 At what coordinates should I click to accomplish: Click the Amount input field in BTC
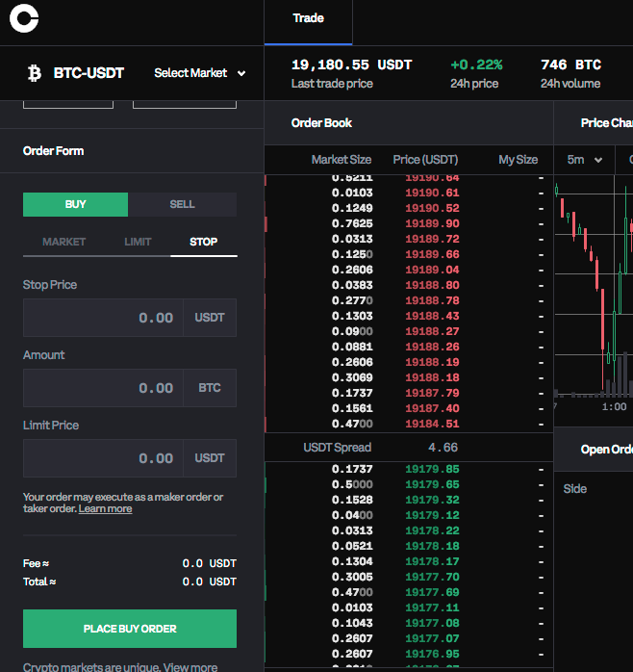click(103, 388)
